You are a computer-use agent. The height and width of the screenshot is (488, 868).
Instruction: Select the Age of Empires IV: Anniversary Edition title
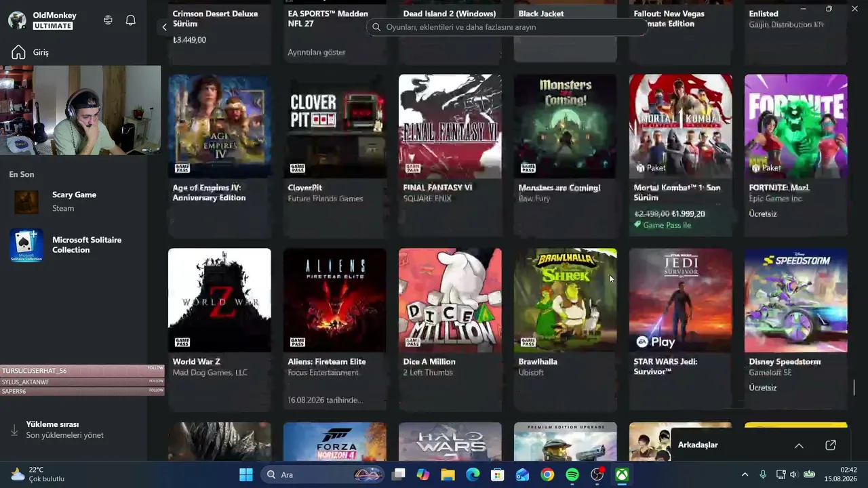click(209, 192)
